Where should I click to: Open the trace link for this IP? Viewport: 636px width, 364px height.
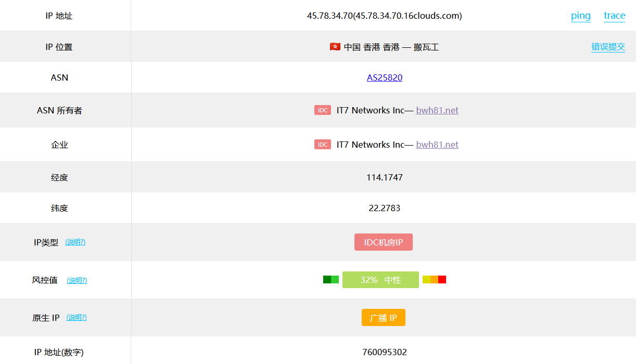click(x=615, y=16)
